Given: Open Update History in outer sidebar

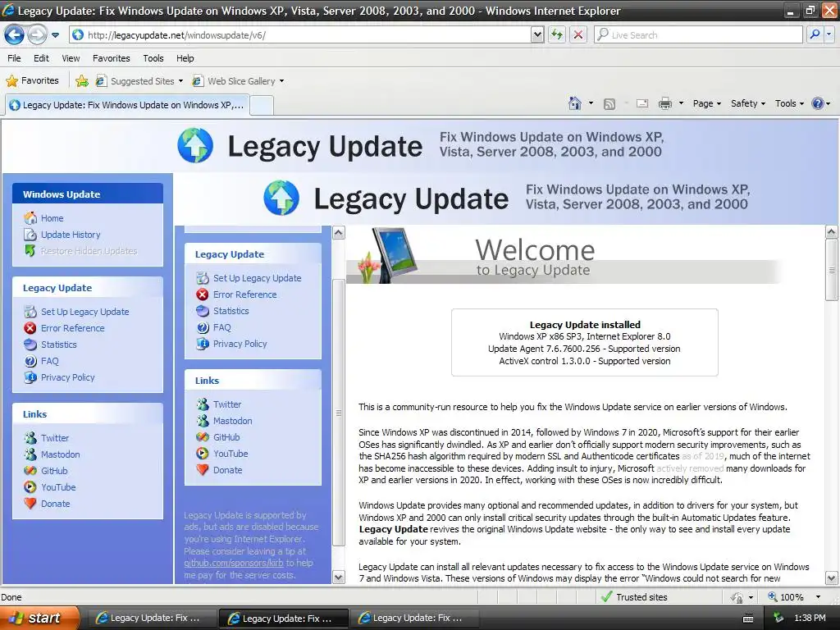Looking at the screenshot, I should click(x=71, y=235).
